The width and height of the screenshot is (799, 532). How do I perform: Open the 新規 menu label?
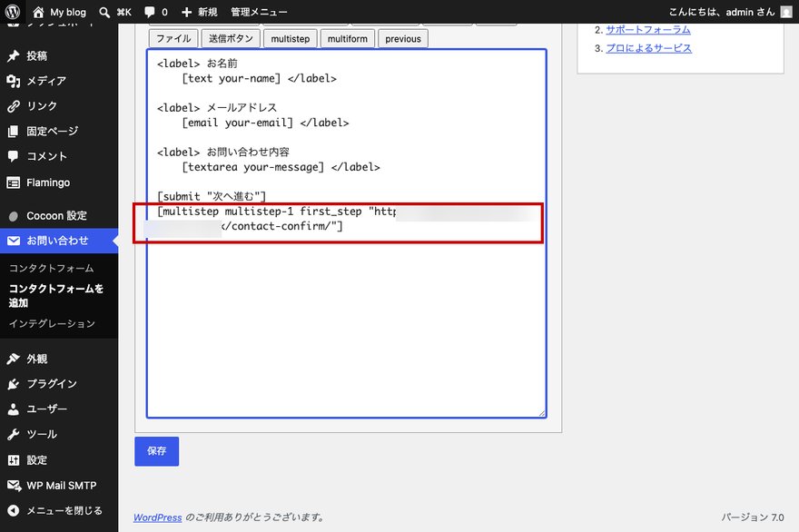click(207, 12)
